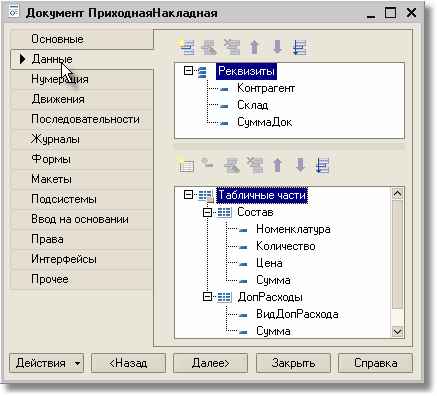Open the Движения tab
This screenshot has width=437, height=396.
[82, 99]
